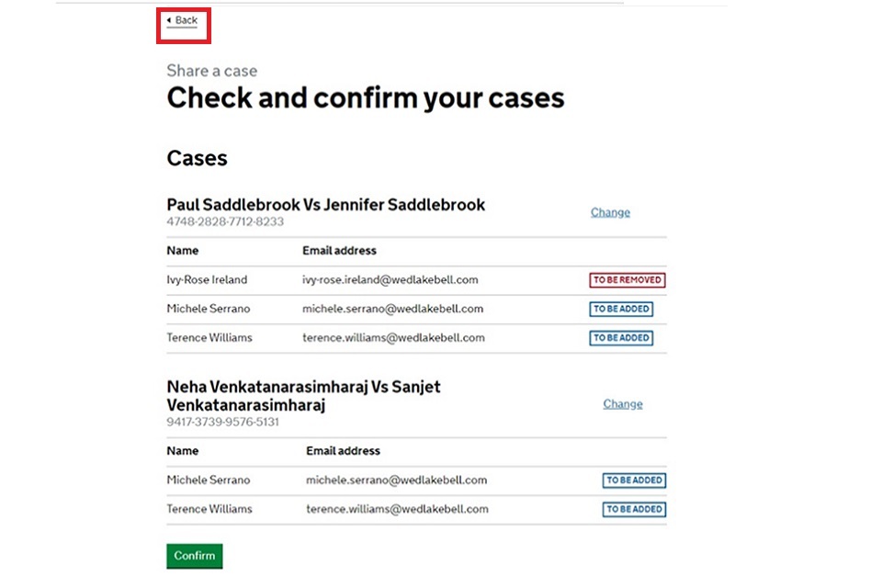
Task: Click the 'Cases' section heading
Action: coord(197,158)
